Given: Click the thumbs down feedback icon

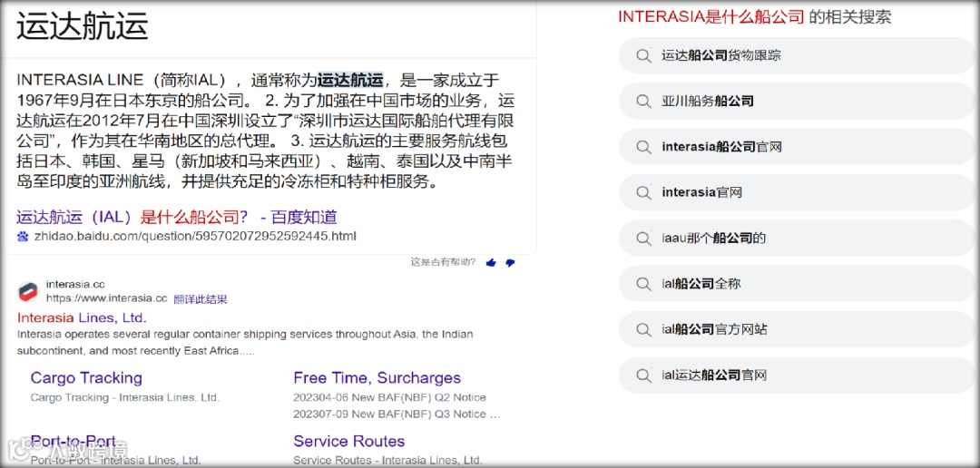Looking at the screenshot, I should click(510, 263).
